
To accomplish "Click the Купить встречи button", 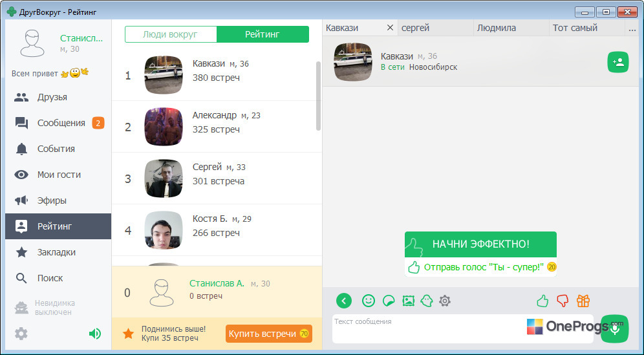I will tap(268, 334).
